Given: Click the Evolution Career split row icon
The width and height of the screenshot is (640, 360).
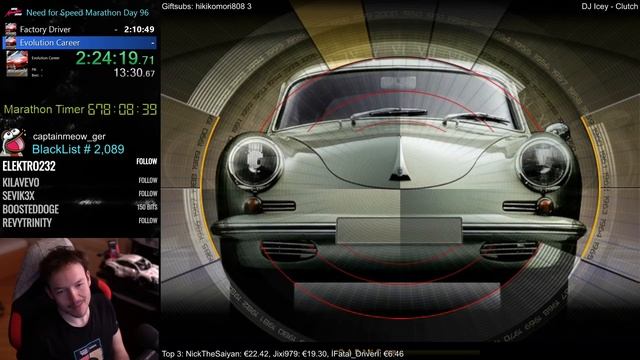Looking at the screenshot, I should (11, 42).
